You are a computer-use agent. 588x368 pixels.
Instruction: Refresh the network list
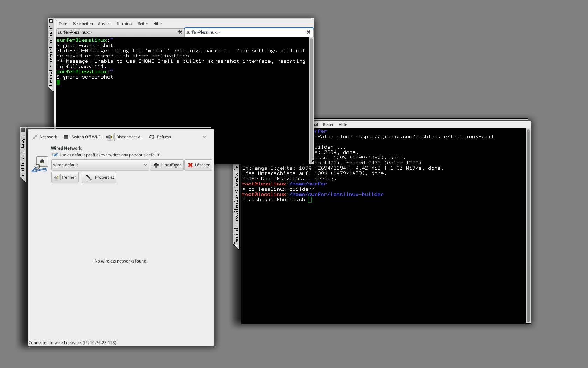(x=160, y=137)
